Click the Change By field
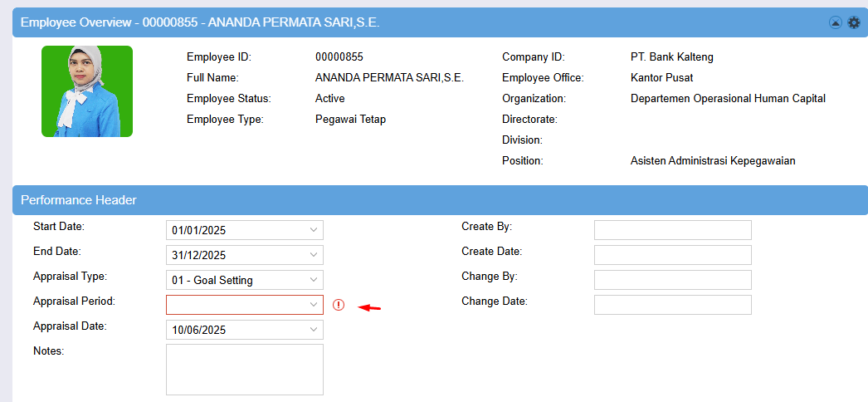This screenshot has width=868, height=402. coord(673,280)
